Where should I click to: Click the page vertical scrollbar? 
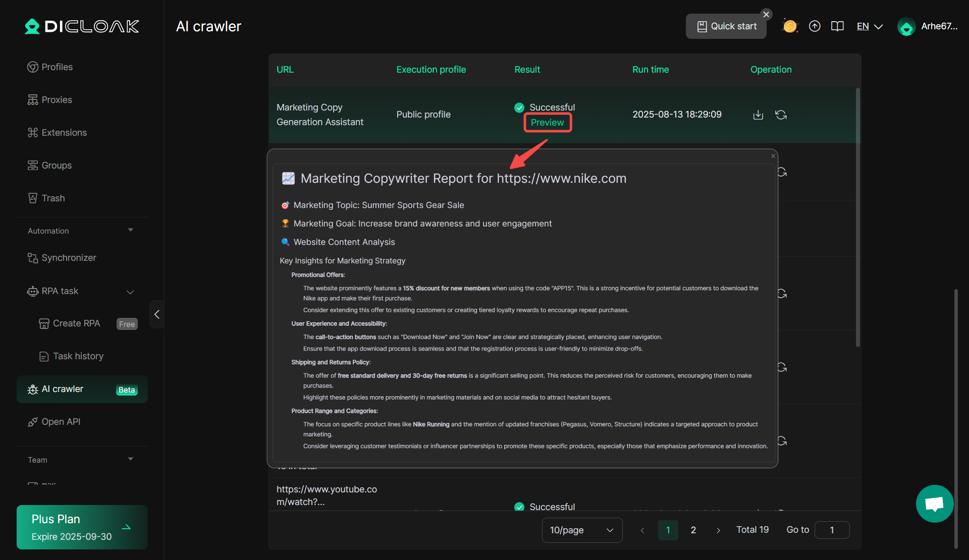[956, 419]
